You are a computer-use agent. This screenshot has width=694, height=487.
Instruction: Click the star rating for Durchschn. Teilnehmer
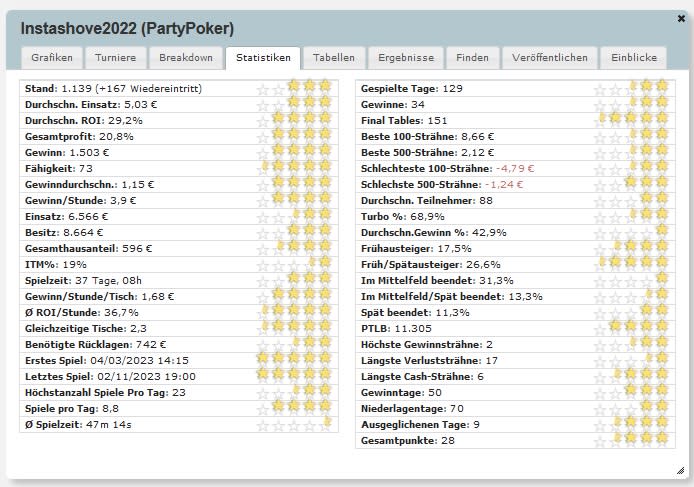pos(631,201)
